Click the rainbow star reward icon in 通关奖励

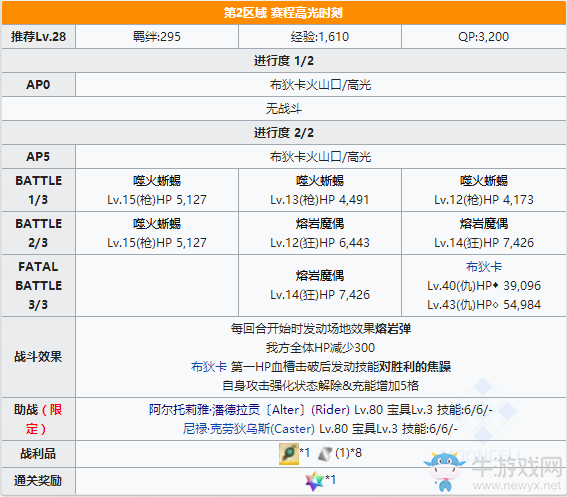pos(314,481)
